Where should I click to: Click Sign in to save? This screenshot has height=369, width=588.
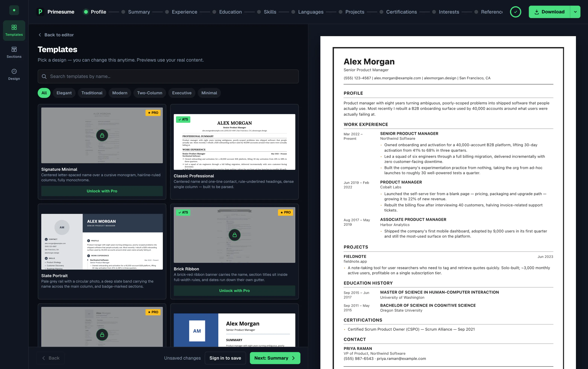225,358
